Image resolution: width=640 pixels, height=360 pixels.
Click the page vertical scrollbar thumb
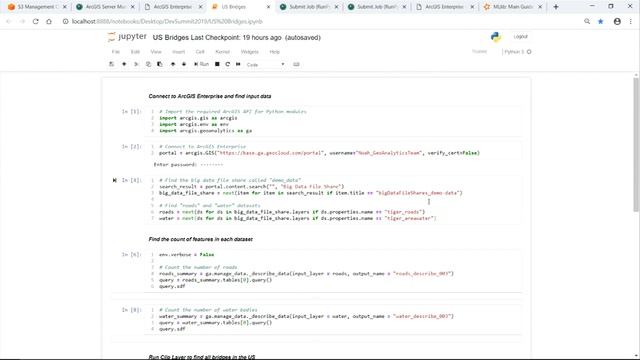pos(636,145)
